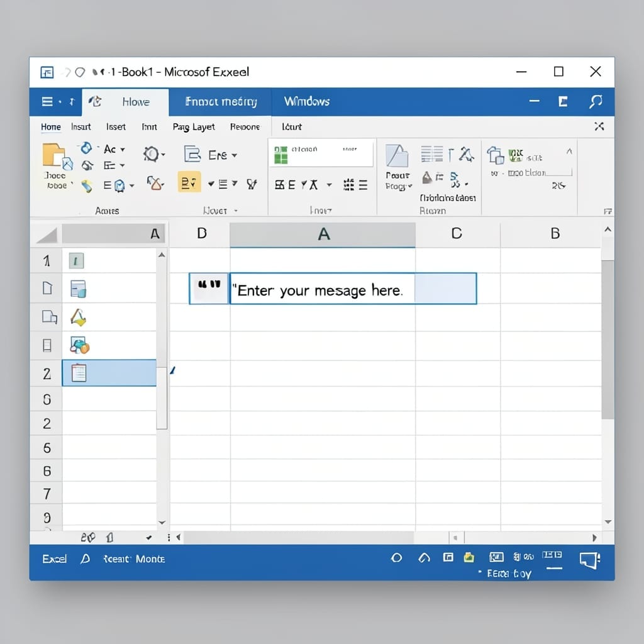Open the dropdown arrow left of the dotted grid icon
This screenshot has height=644, width=644.
329,185
